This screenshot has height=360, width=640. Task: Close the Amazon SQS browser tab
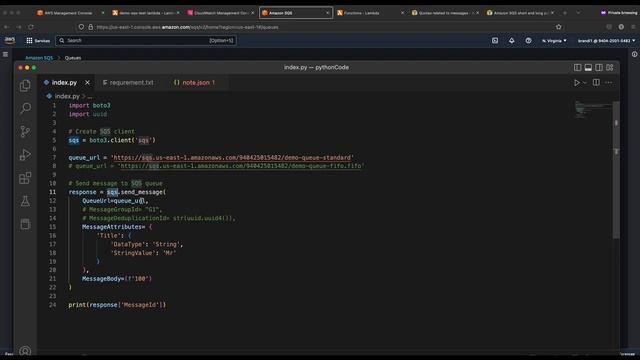pyautogui.click(x=327, y=13)
